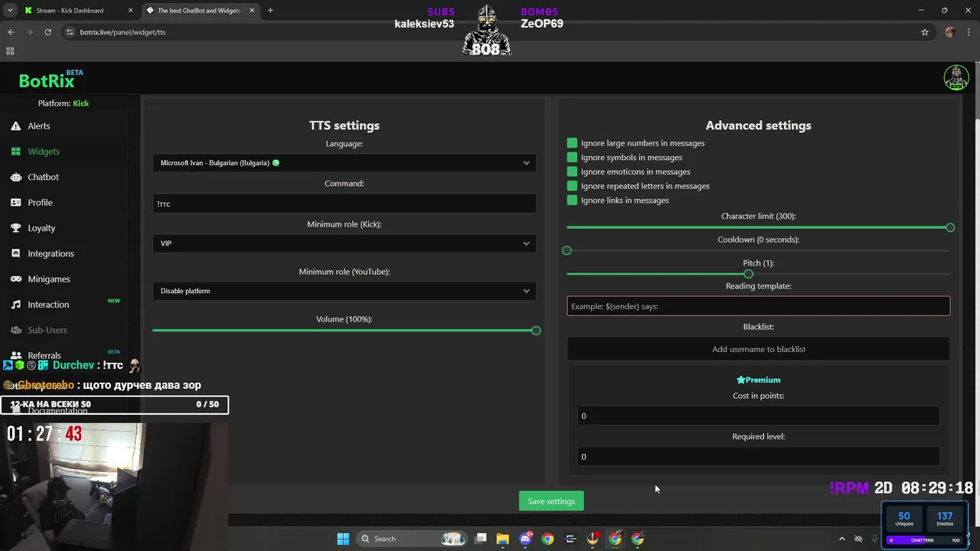
Task: View site information icon in address bar
Action: [x=70, y=32]
